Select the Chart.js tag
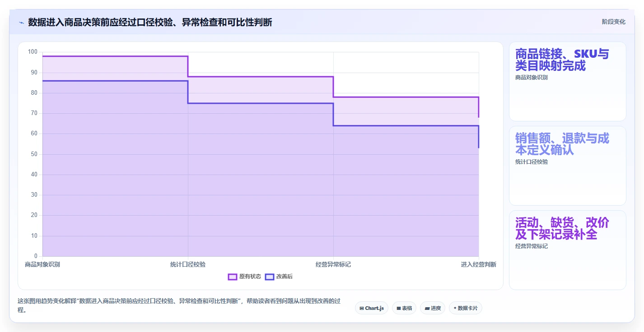This screenshot has height=332, width=644. coord(371,308)
